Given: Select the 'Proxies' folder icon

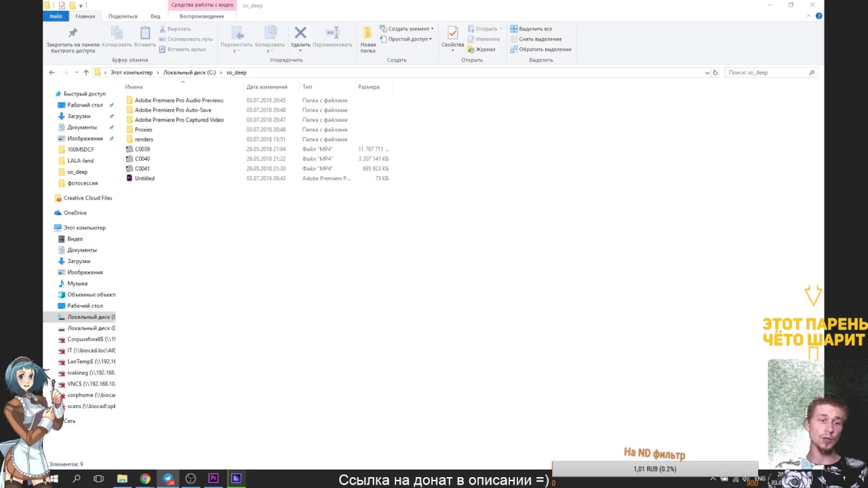Looking at the screenshot, I should (x=130, y=129).
